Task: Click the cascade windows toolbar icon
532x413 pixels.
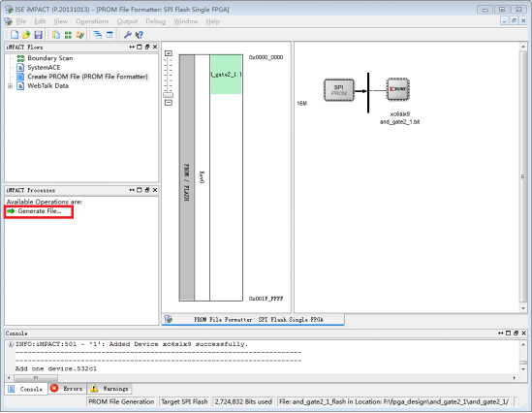Action: (x=98, y=35)
